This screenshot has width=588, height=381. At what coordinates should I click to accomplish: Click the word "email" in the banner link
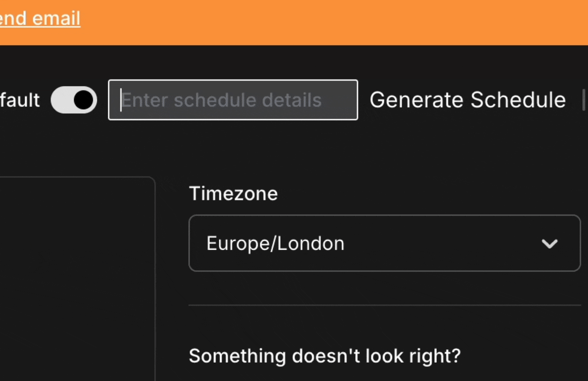(56, 18)
